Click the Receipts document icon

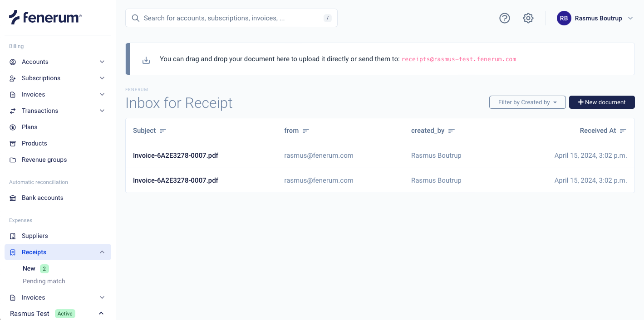pos(13,252)
